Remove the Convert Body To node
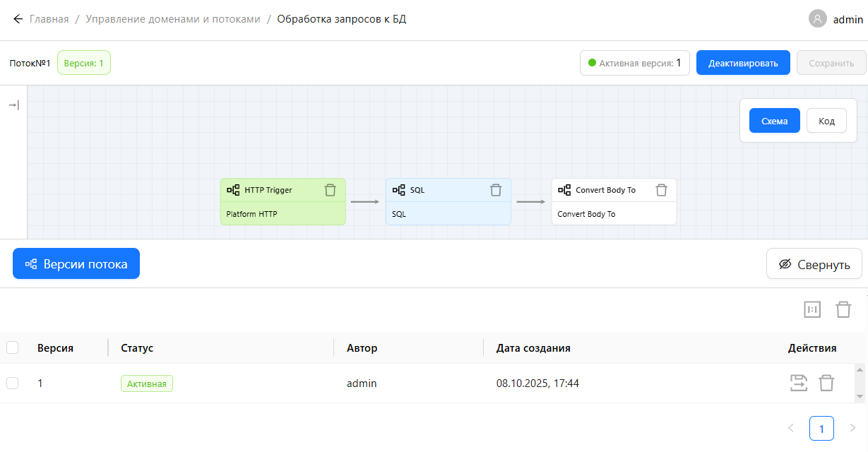868x452 pixels. pyautogui.click(x=661, y=190)
